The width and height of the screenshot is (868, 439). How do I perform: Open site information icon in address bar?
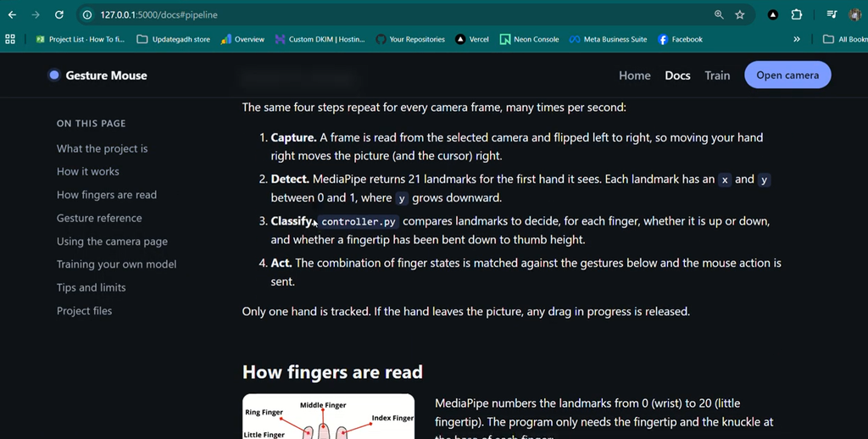click(x=87, y=15)
